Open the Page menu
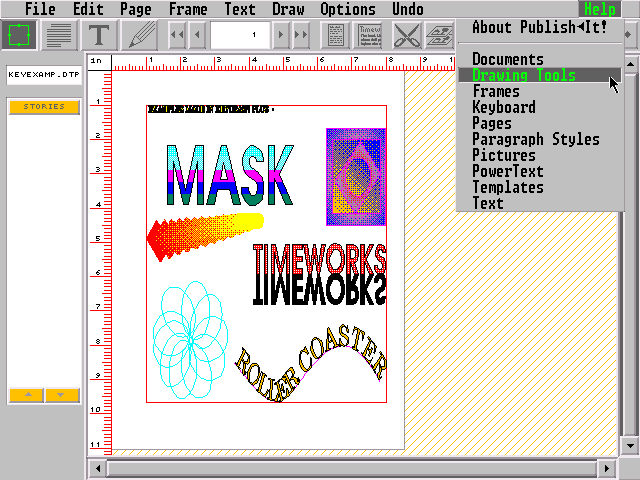Viewport: 640px width, 480px height. coord(136,9)
